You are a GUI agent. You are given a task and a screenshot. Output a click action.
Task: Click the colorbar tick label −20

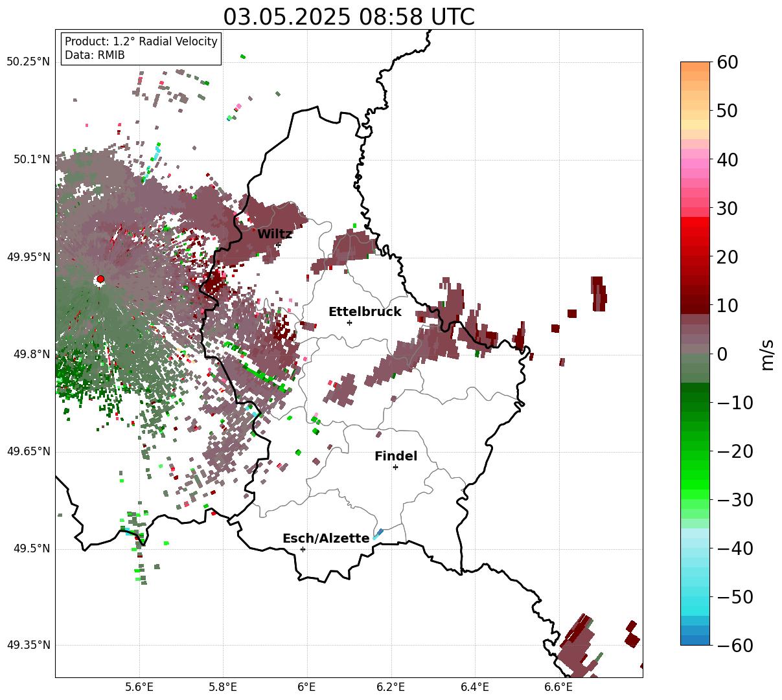coord(734,451)
